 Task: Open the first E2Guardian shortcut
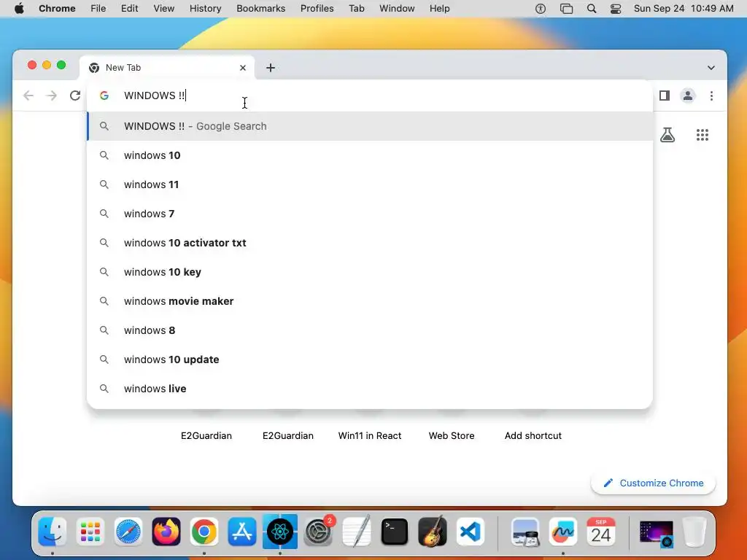point(206,435)
